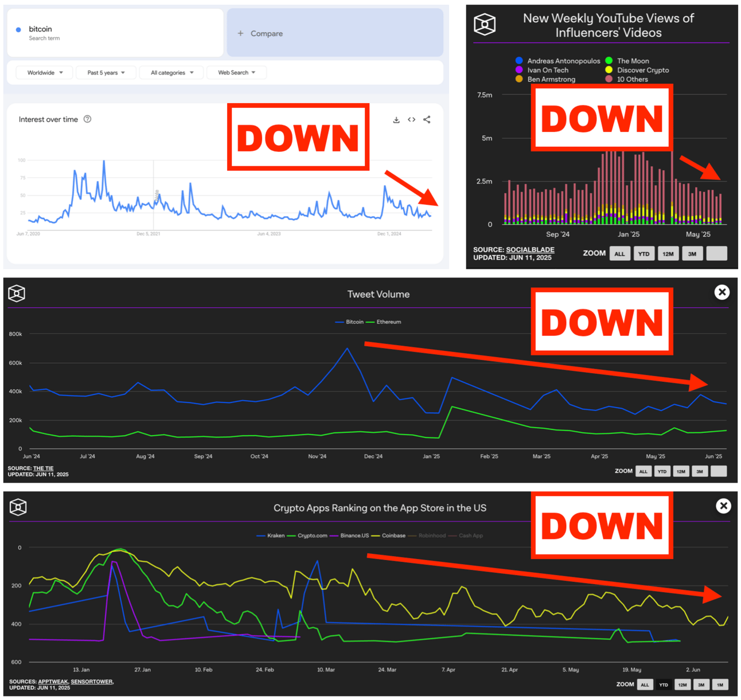Set Crypto Apps chart zoom to 3M

pos(701,685)
